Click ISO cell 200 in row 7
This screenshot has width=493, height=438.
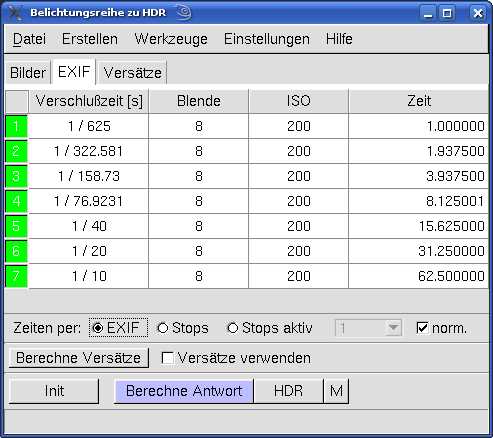pyautogui.click(x=299, y=276)
